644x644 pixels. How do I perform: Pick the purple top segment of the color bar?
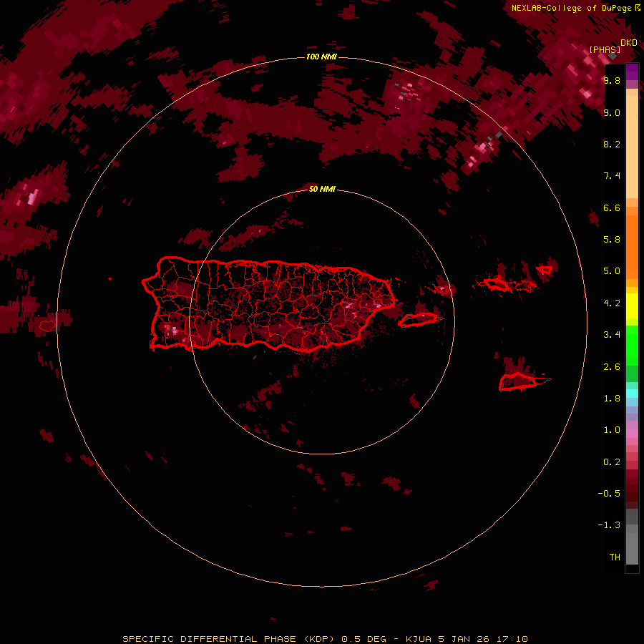[632, 72]
